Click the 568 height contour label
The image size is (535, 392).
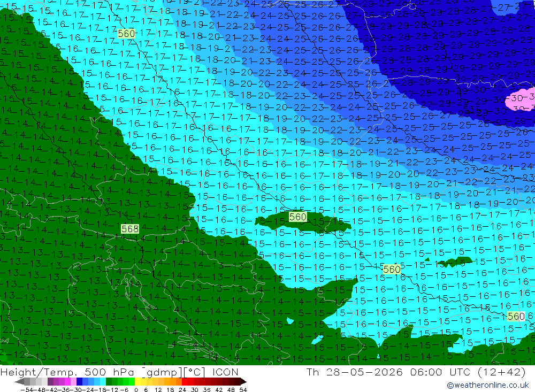point(130,228)
